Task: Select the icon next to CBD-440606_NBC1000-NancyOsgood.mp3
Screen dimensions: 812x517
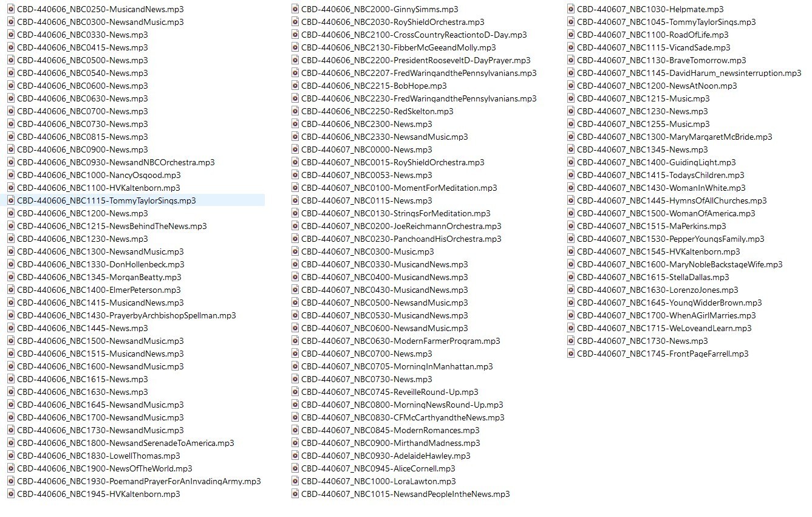Action: pos(11,175)
